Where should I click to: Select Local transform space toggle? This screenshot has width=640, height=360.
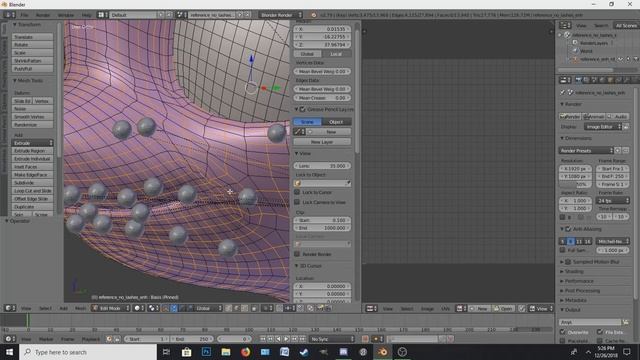pyautogui.click(x=336, y=54)
